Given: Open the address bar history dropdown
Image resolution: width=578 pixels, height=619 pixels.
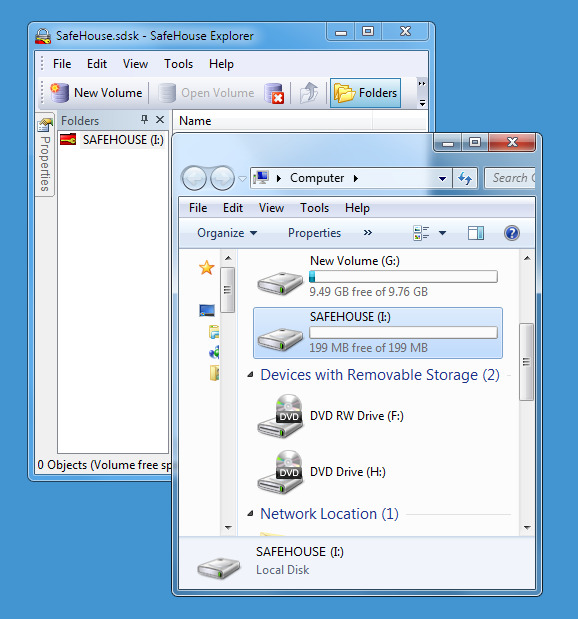Looking at the screenshot, I should pos(443,179).
